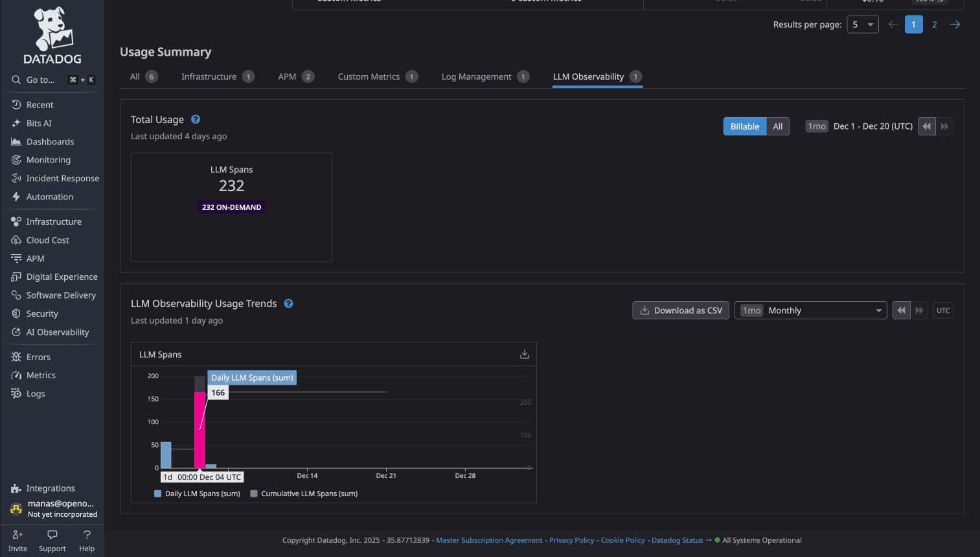
Task: Switch Total Usage view to All
Action: click(777, 126)
